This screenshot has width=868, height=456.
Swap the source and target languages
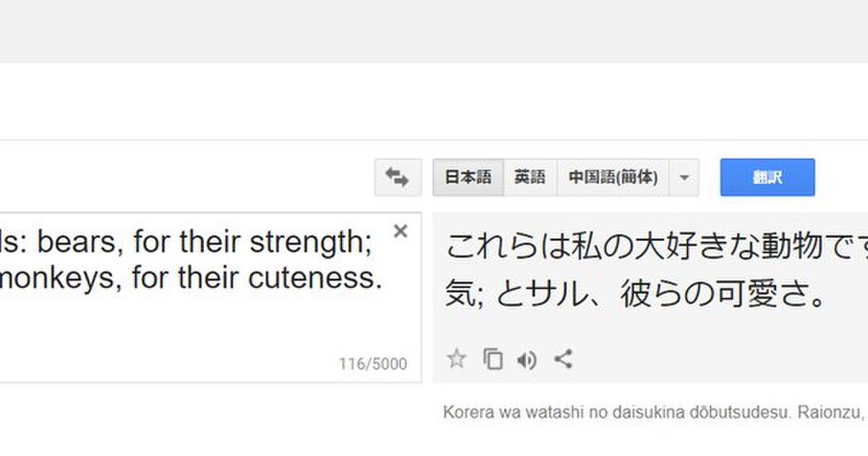point(397,177)
